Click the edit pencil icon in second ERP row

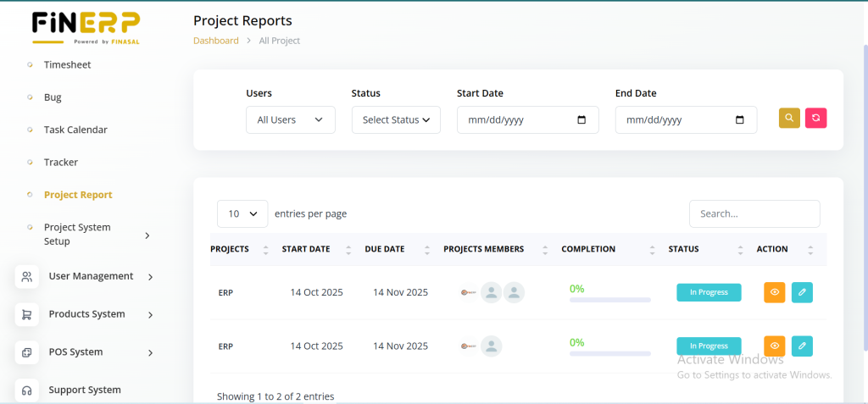[802, 346]
